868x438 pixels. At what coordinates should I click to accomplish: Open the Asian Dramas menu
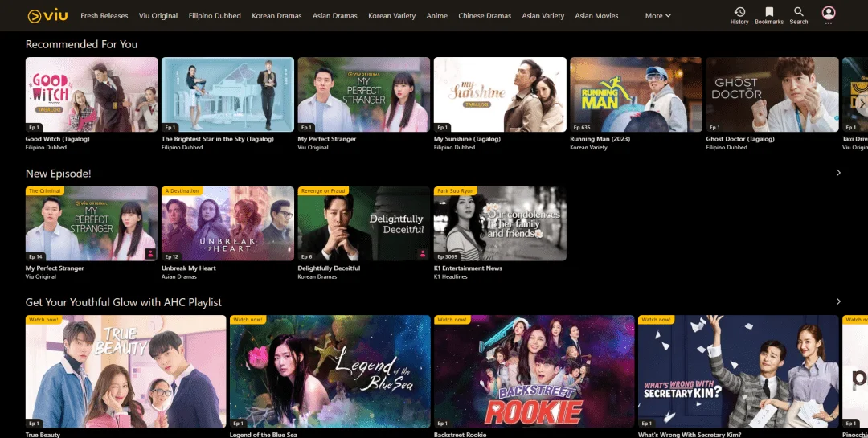point(335,15)
